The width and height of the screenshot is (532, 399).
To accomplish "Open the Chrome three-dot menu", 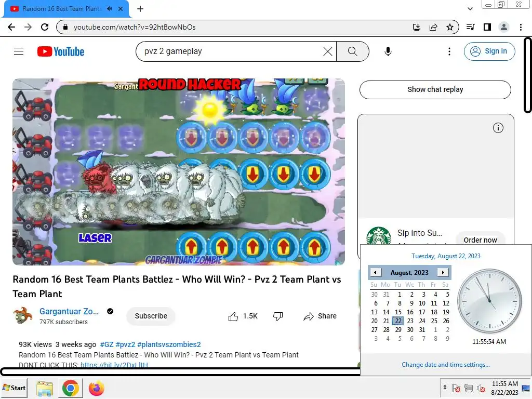I will coord(521,27).
